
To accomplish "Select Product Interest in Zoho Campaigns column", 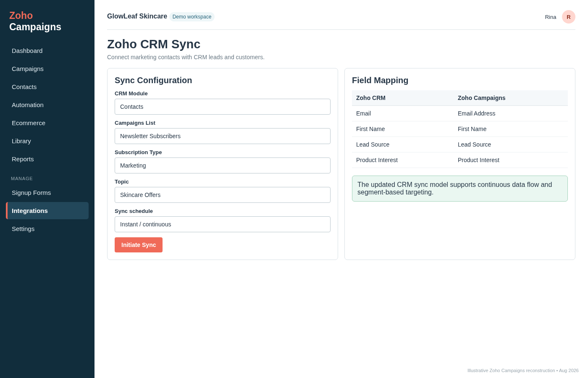I will click(511, 160).
